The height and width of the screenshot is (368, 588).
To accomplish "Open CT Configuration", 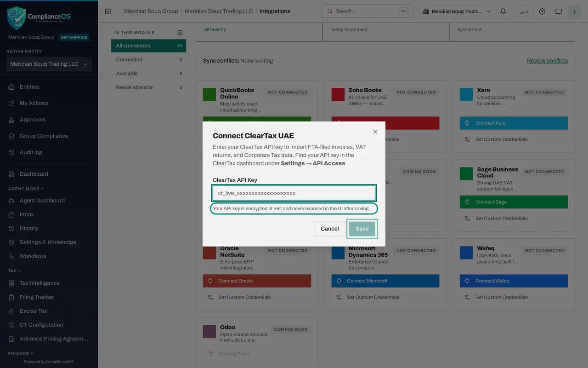I will tap(49, 325).
